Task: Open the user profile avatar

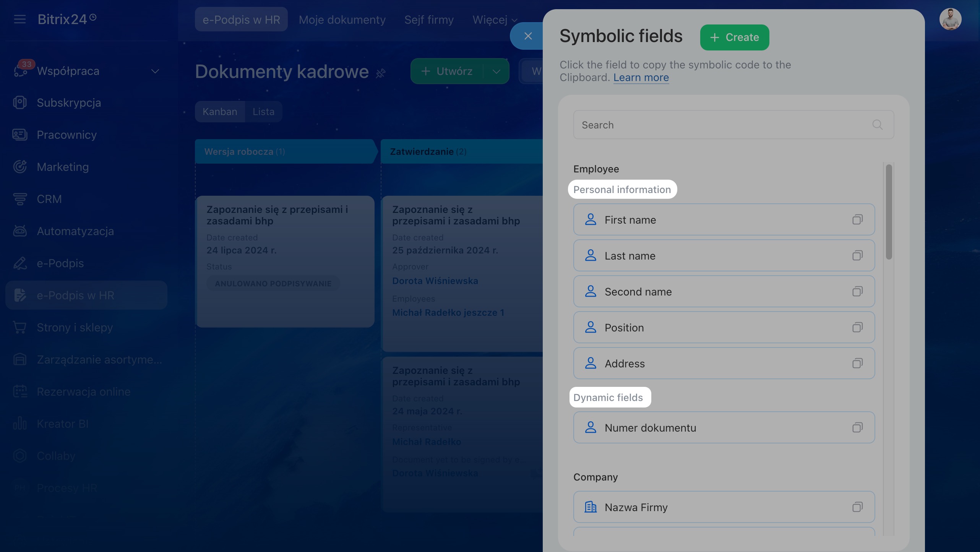Action: click(x=950, y=19)
